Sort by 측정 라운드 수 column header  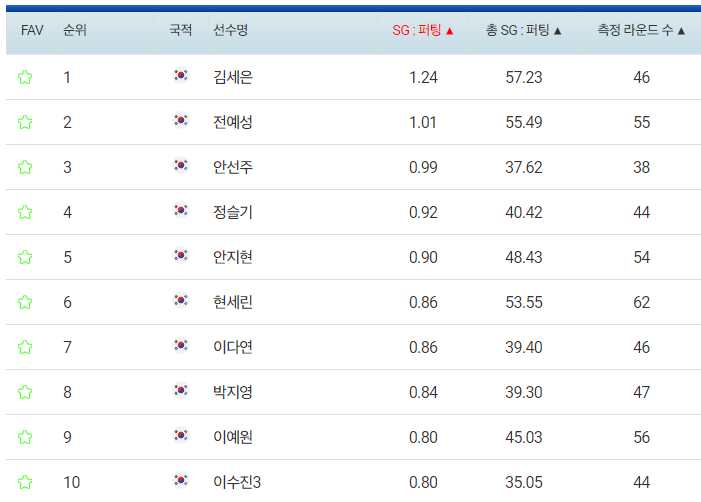[641, 30]
